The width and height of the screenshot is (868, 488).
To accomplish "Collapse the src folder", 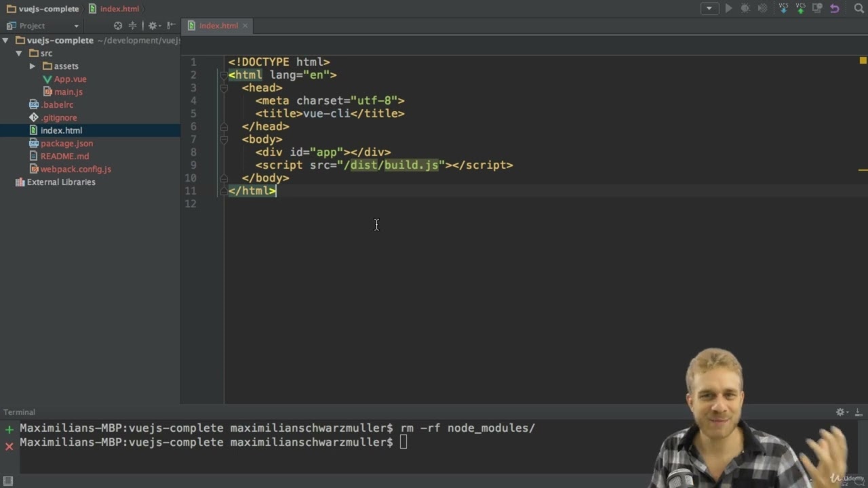I will pyautogui.click(x=20, y=54).
